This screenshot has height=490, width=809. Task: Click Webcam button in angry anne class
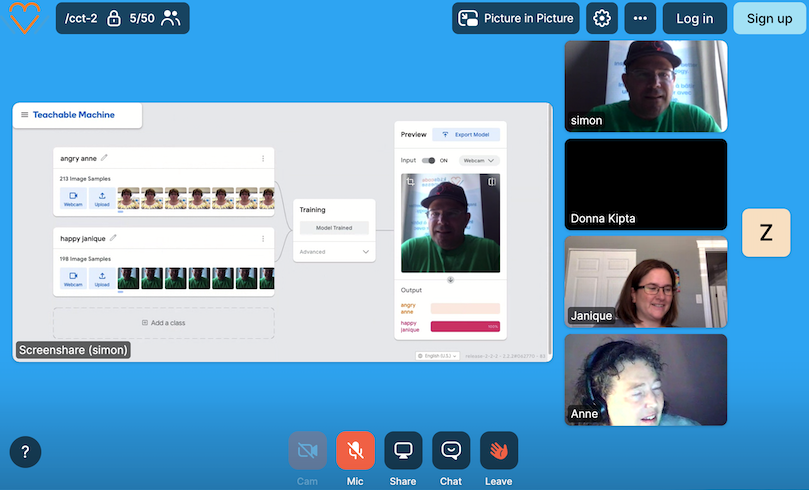(x=73, y=198)
